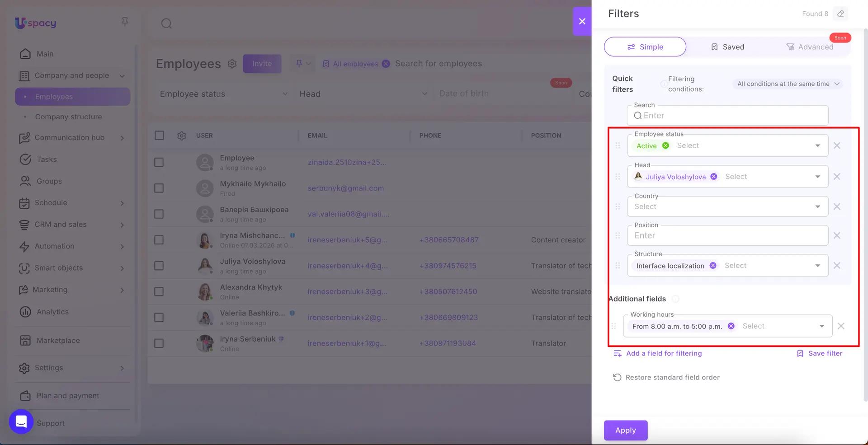
Task: Expand the Communication hub submenu
Action: [122, 138]
